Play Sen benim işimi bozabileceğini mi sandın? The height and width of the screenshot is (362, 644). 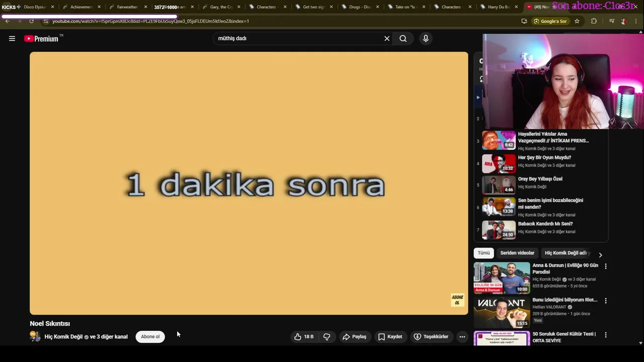[541, 207]
